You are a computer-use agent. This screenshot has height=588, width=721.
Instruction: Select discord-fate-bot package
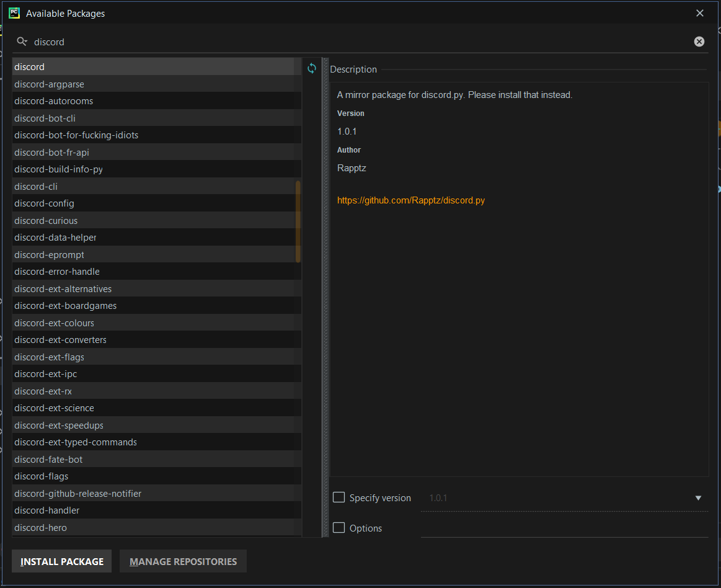pyautogui.click(x=156, y=459)
